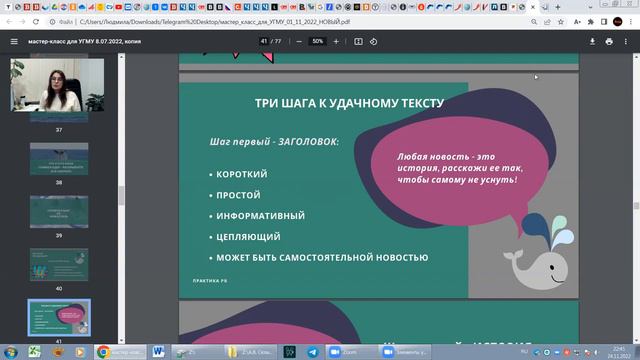The image size is (640, 360).
Task: Click the document vertical scrollbar
Action: coord(636,206)
